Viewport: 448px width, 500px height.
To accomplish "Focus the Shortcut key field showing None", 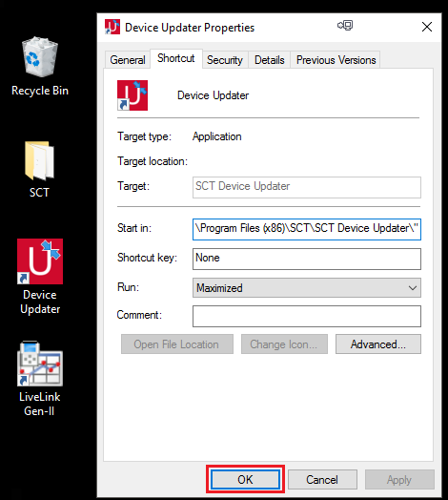I will (x=307, y=259).
